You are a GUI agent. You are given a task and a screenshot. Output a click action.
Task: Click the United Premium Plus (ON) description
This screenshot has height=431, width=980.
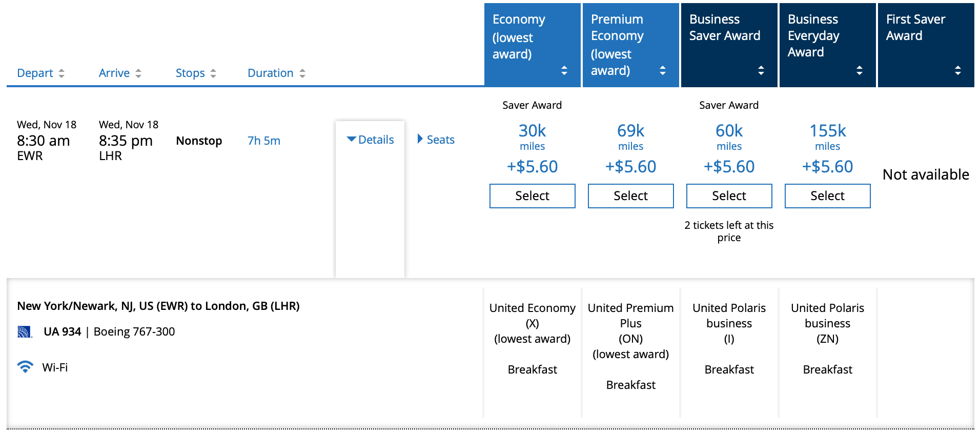pos(631,331)
